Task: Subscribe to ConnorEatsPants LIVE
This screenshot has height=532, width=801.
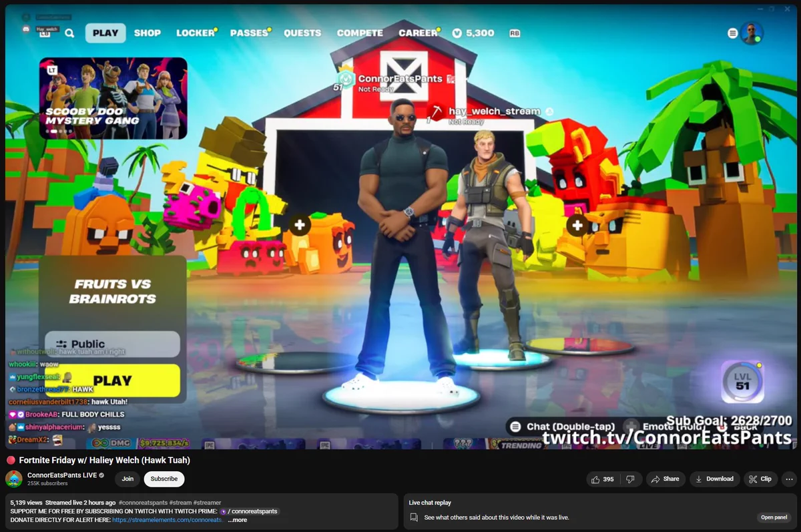Action: point(164,479)
